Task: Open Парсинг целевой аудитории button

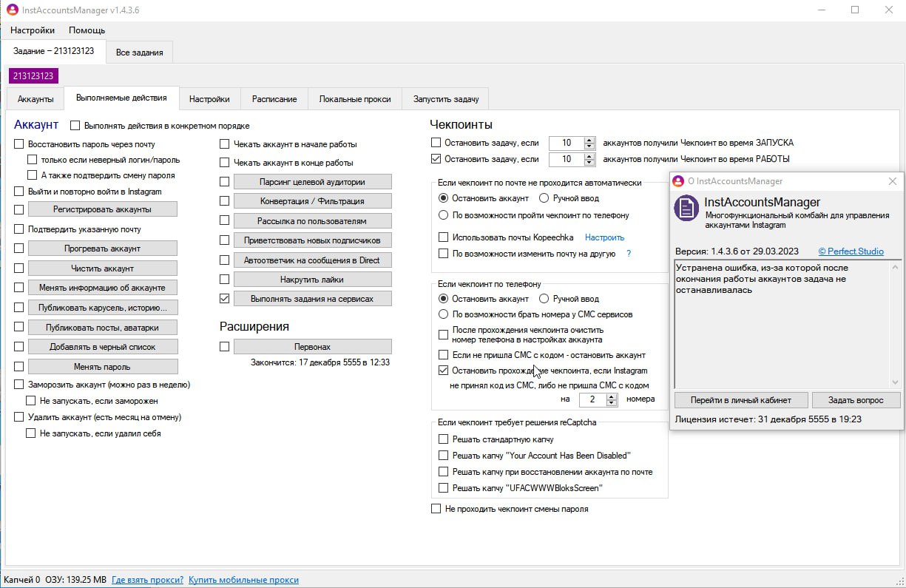Action: 313,182
